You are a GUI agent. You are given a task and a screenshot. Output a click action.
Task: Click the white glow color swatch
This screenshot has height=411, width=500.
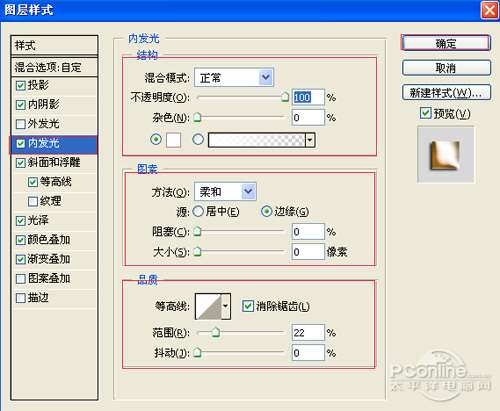coord(174,140)
